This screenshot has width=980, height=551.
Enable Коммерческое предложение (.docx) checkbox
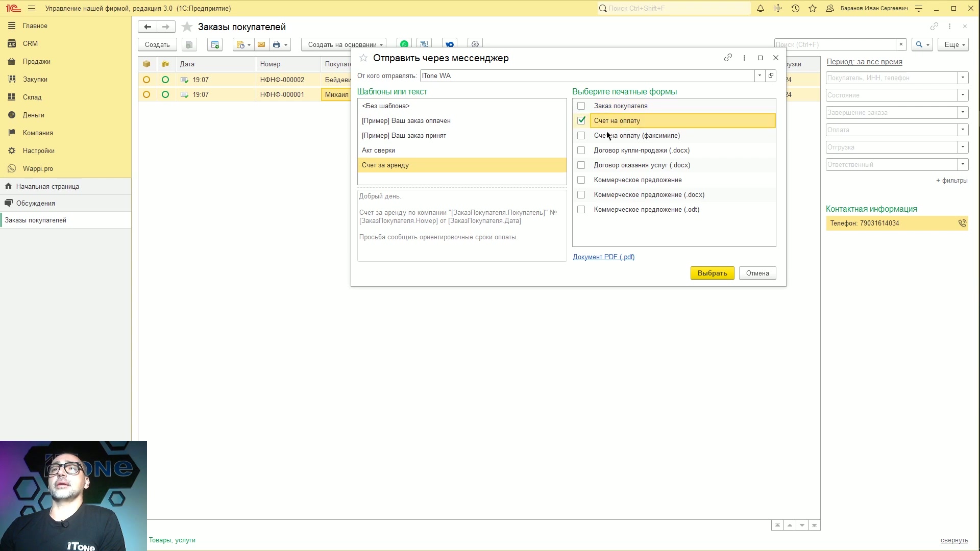click(x=581, y=195)
